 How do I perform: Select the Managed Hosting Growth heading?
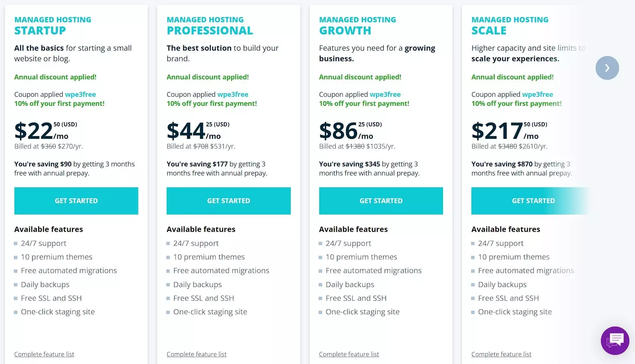tap(357, 25)
